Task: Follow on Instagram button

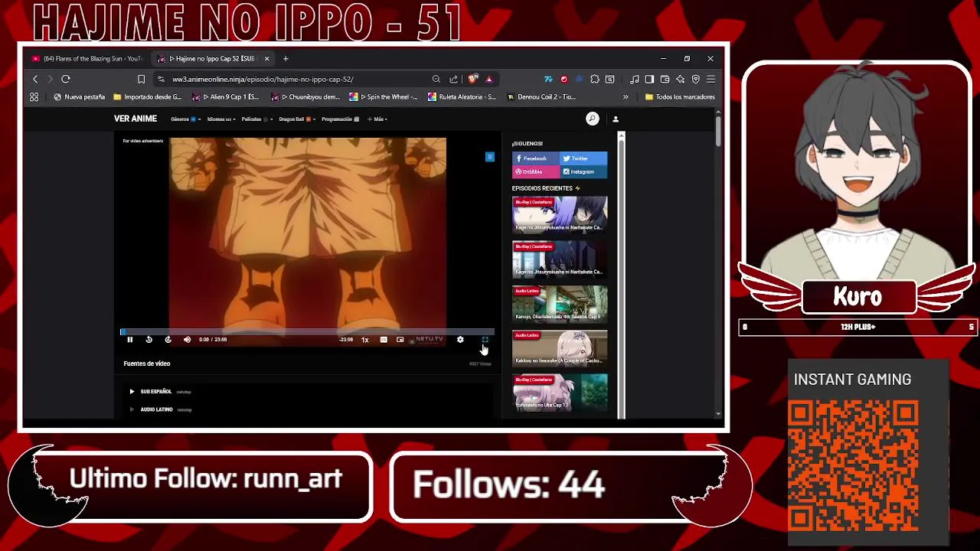Action: pos(583,171)
